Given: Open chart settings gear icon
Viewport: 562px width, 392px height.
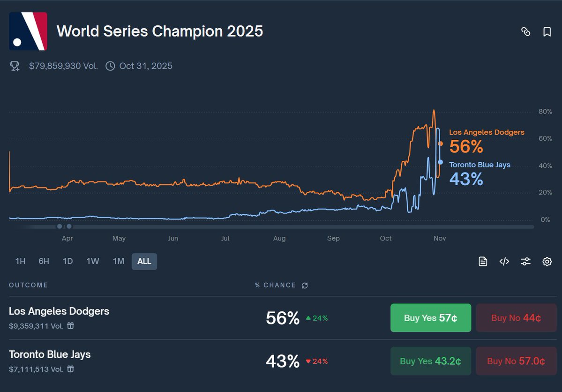Looking at the screenshot, I should (547, 262).
